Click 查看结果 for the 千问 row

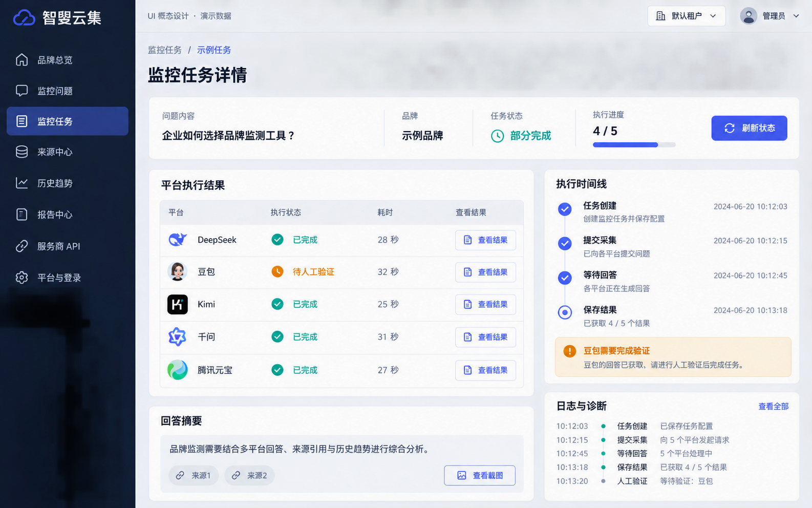click(485, 337)
